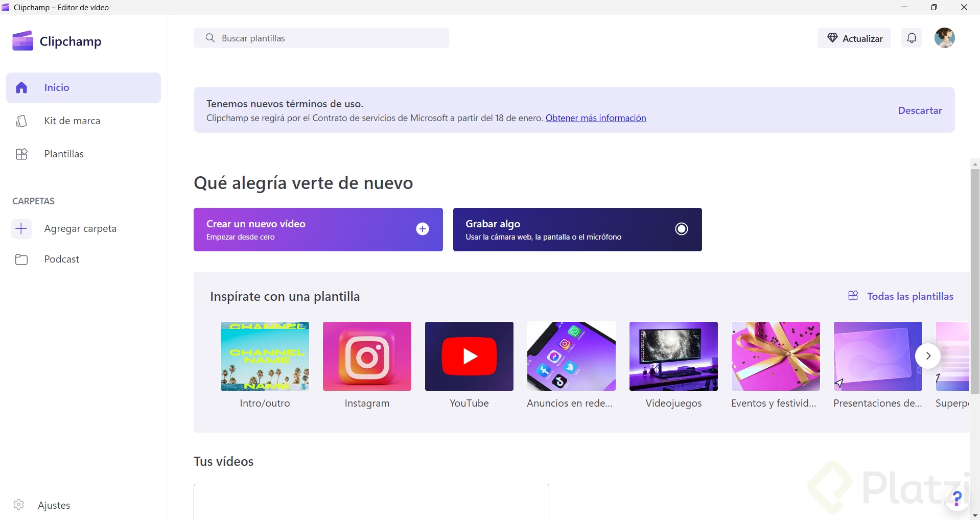
Task: Open Ajustes settings
Action: (54, 505)
